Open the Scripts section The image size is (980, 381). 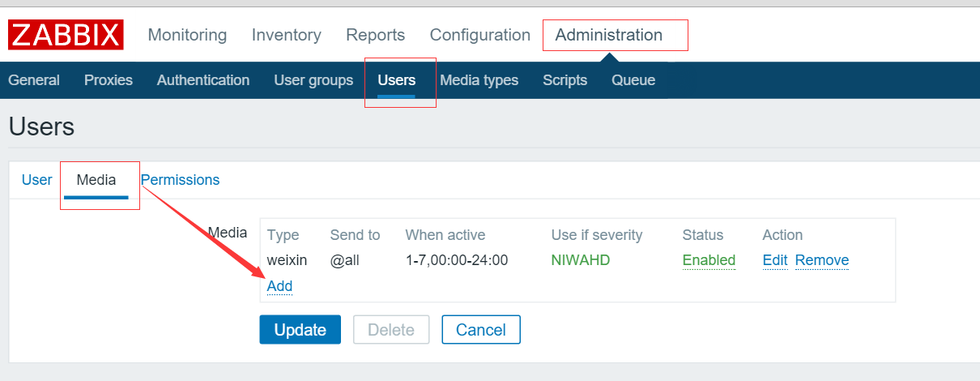[565, 80]
